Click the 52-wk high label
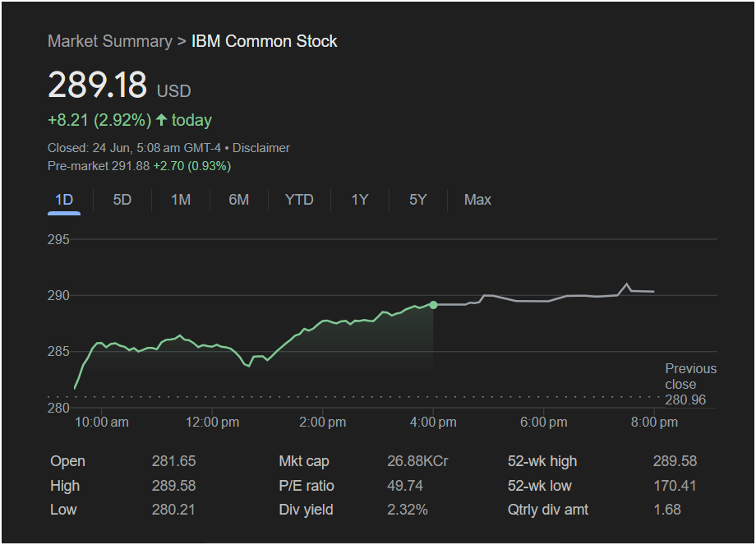The image size is (756, 545). pos(542,461)
